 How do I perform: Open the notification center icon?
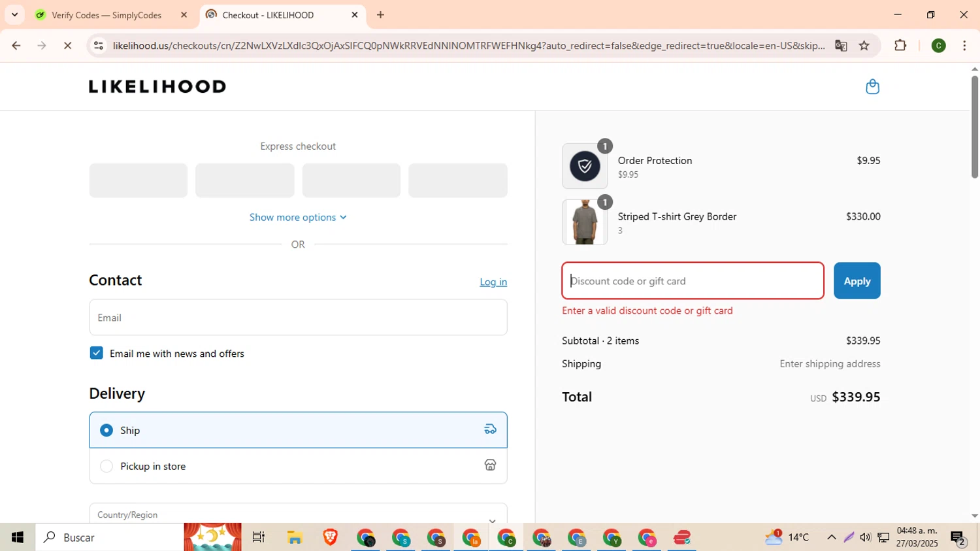point(958,538)
